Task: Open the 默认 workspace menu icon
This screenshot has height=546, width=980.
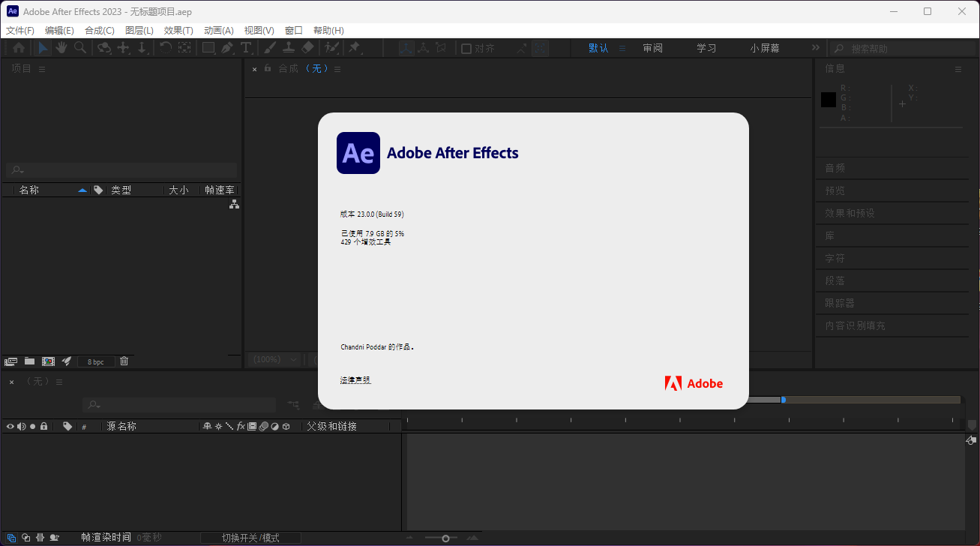Action: pyautogui.click(x=622, y=48)
